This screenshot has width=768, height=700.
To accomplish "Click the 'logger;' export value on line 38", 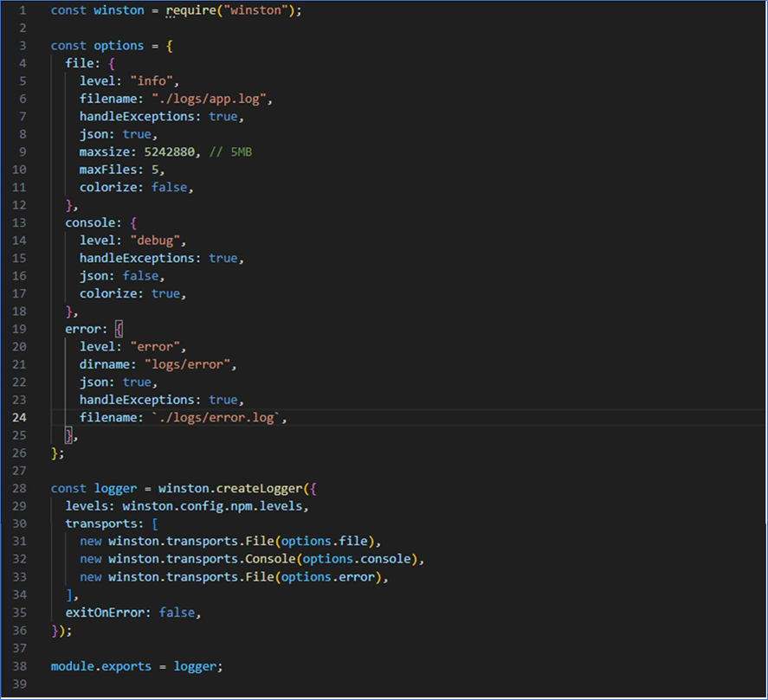I will [198, 666].
